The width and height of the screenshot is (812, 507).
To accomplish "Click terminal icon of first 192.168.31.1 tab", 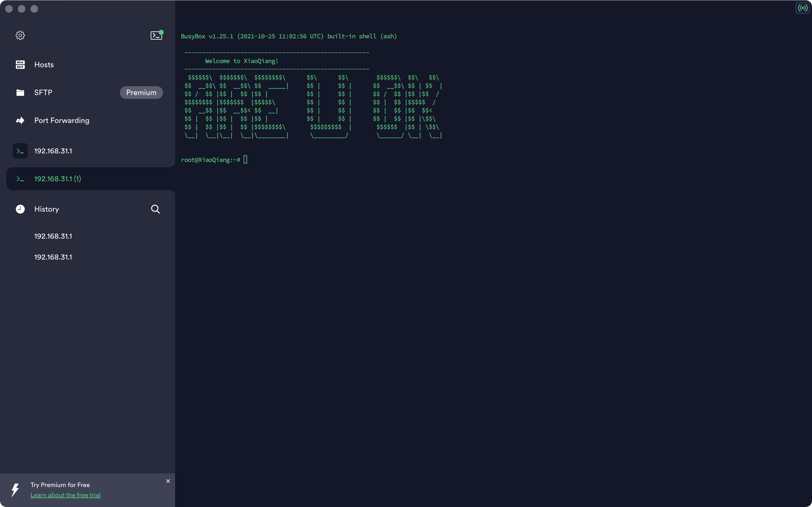I will click(x=20, y=151).
